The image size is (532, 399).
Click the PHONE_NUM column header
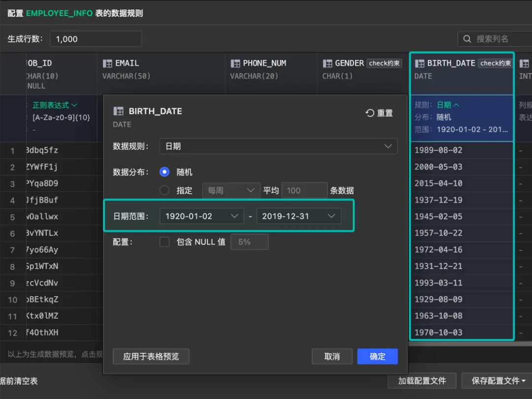pos(271,73)
